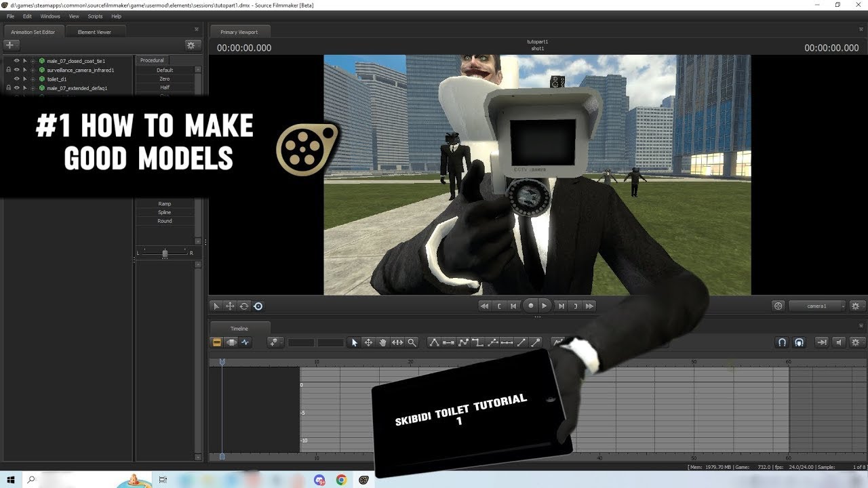Select the viewport selection arrow tool
The height and width of the screenshot is (488, 868).
coord(216,306)
